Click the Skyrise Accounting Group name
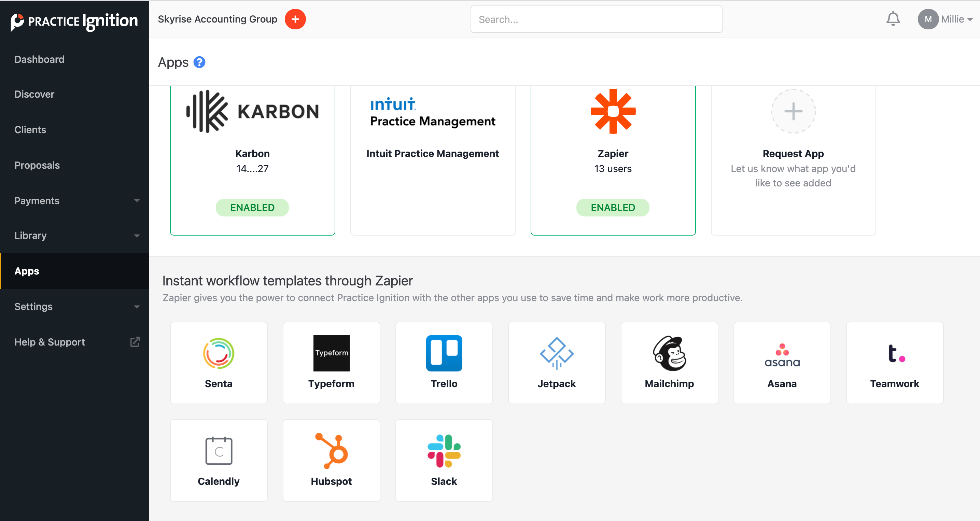The height and width of the screenshot is (521, 980). pos(218,19)
